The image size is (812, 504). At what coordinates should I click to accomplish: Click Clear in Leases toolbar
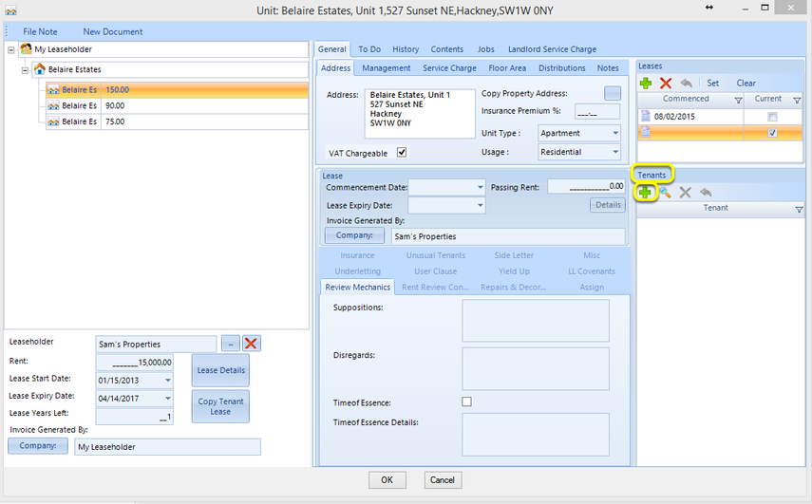(x=746, y=83)
